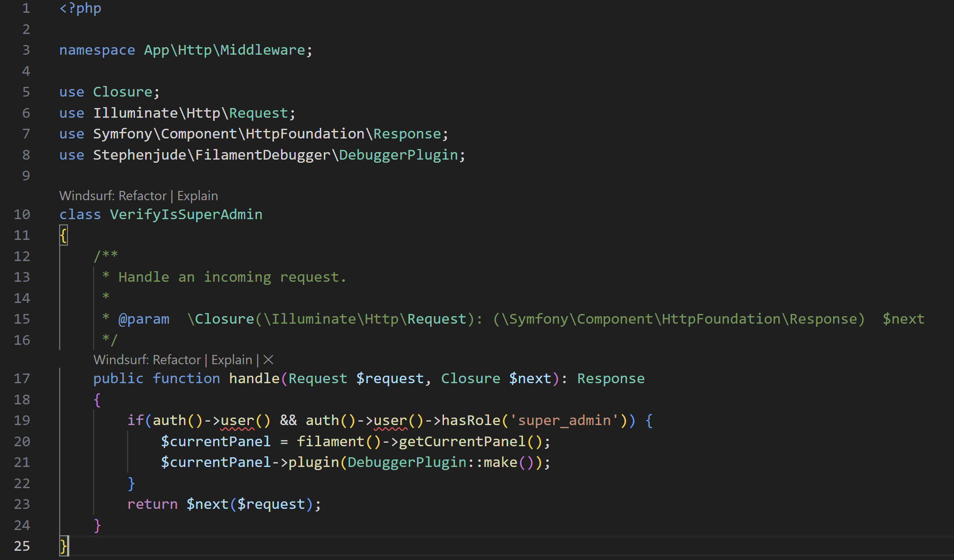Image resolution: width=954 pixels, height=560 pixels.
Task: Click Refactor code lens above class VerifyIsSuperAdmin
Action: tap(142, 196)
